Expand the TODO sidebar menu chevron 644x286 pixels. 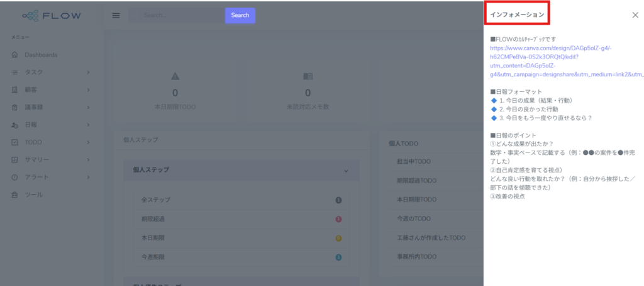click(x=88, y=142)
